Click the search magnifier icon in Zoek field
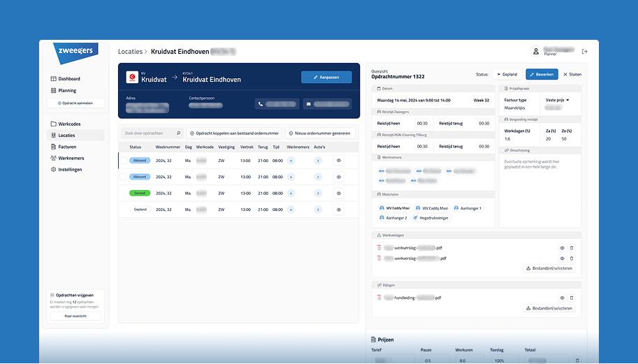Image resolution: width=638 pixels, height=364 pixels. (x=178, y=133)
